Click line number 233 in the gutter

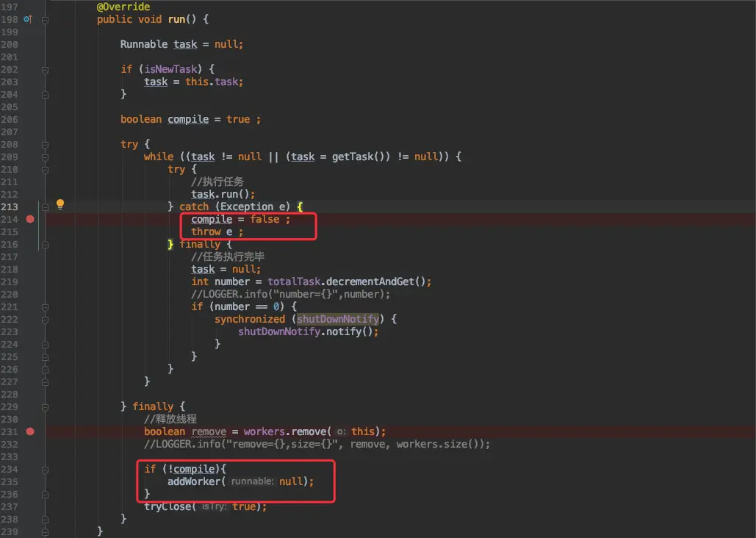tap(9, 456)
